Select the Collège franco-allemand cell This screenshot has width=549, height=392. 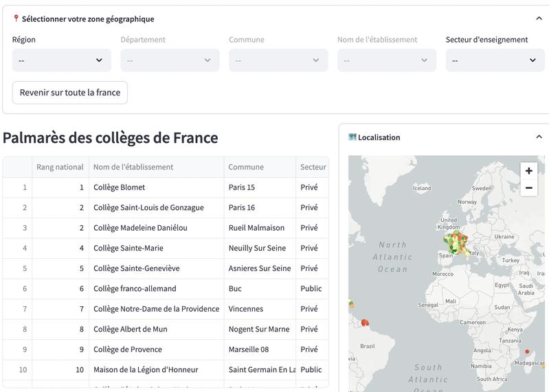point(156,289)
